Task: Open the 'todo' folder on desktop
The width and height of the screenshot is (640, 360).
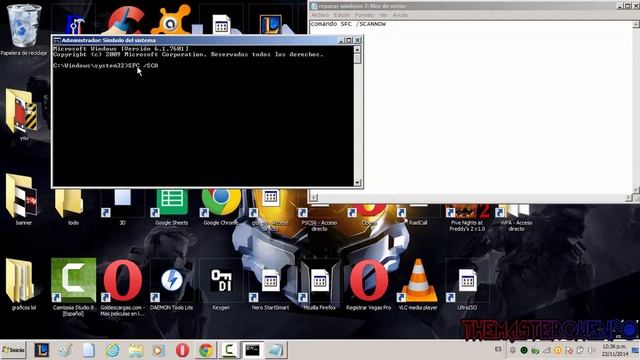Action: 70,203
